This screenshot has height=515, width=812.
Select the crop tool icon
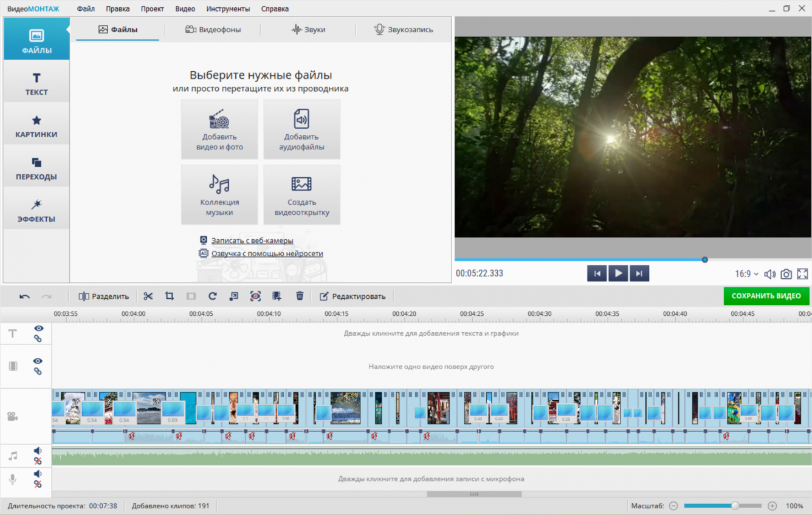pyautogui.click(x=170, y=296)
